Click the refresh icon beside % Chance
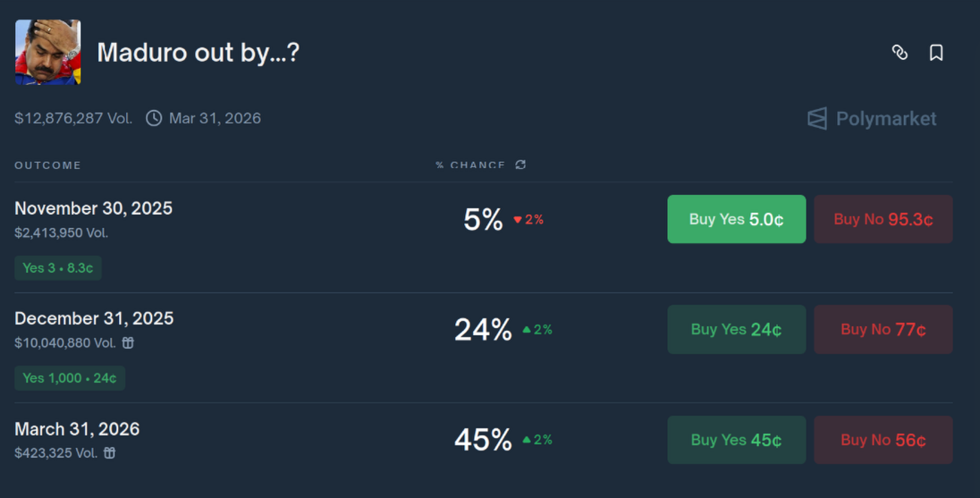Screen dimensions: 980x498 pos(520,165)
